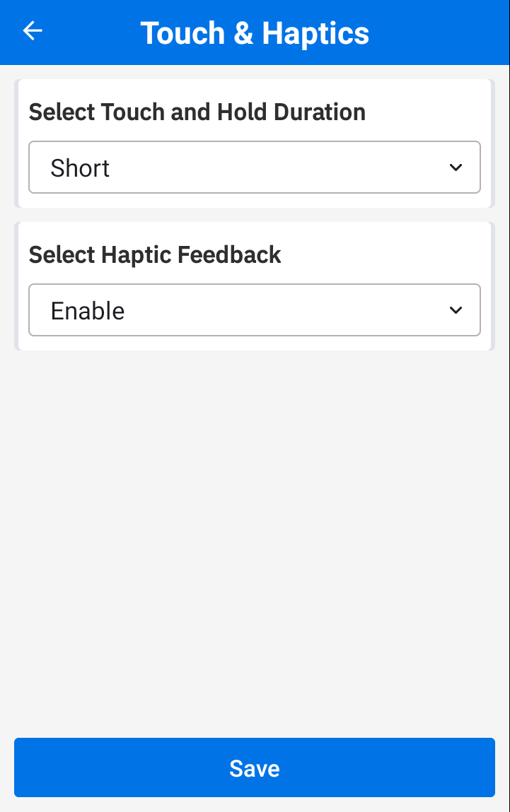
Task: Click the chevron in the Enable dropdown
Action: pos(456,310)
